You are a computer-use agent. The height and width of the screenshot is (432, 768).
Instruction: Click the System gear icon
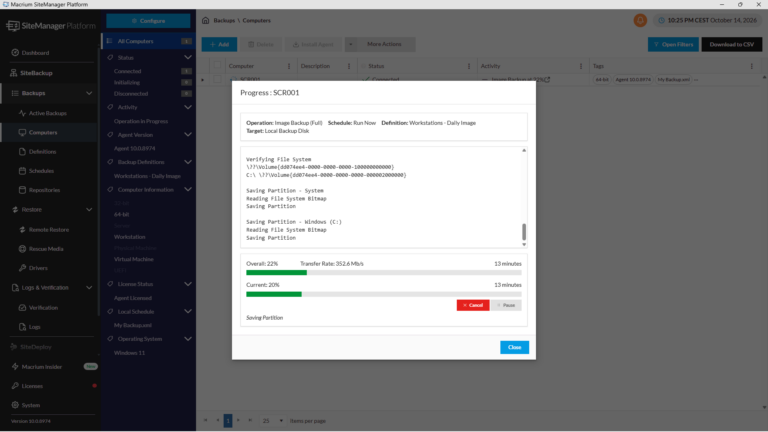pyautogui.click(x=15, y=405)
